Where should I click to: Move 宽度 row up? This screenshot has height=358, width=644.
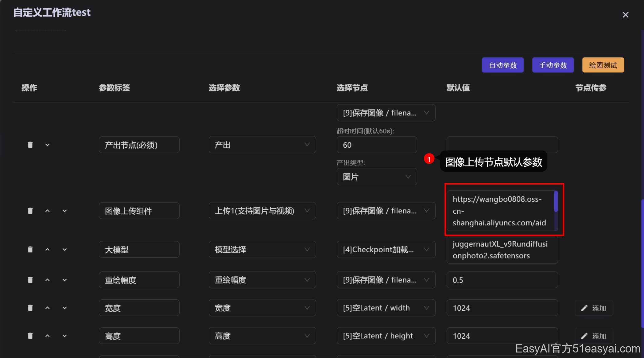[47, 308]
